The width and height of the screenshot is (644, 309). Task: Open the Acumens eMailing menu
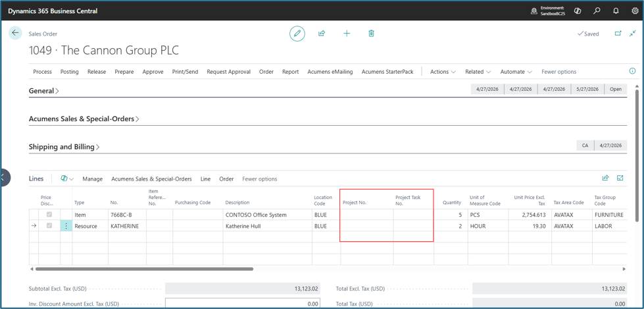[330, 72]
